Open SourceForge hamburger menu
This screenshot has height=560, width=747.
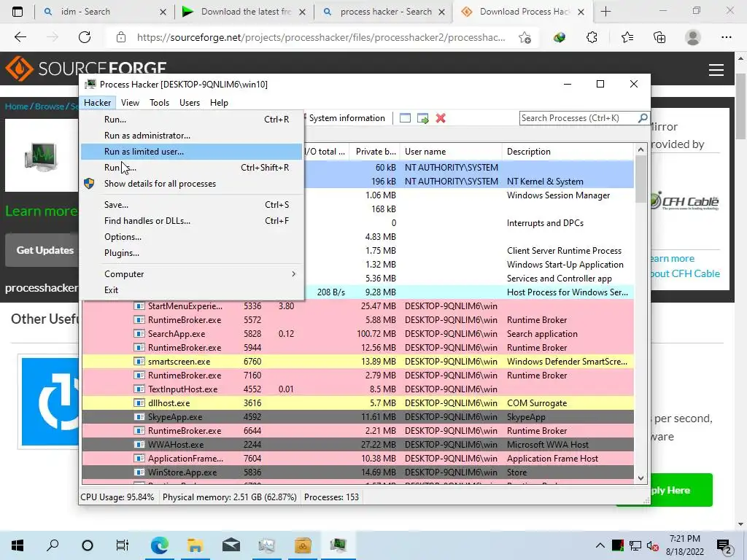pos(716,70)
